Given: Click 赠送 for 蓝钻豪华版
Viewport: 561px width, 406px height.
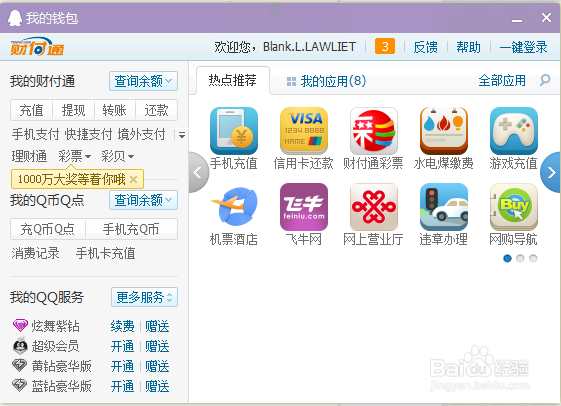Looking at the screenshot, I should pyautogui.click(x=157, y=386).
